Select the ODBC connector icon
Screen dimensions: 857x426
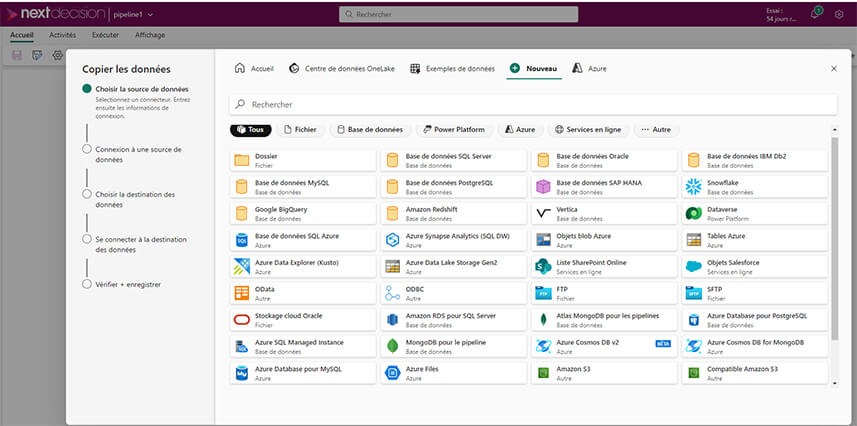(392, 293)
